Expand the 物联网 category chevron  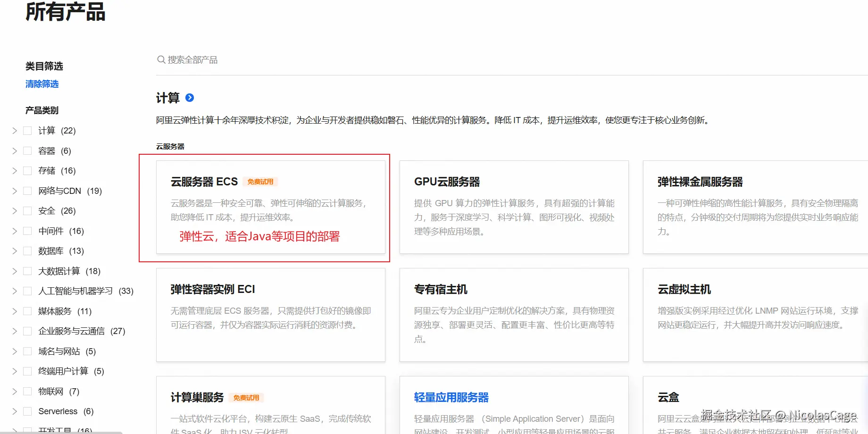point(15,392)
